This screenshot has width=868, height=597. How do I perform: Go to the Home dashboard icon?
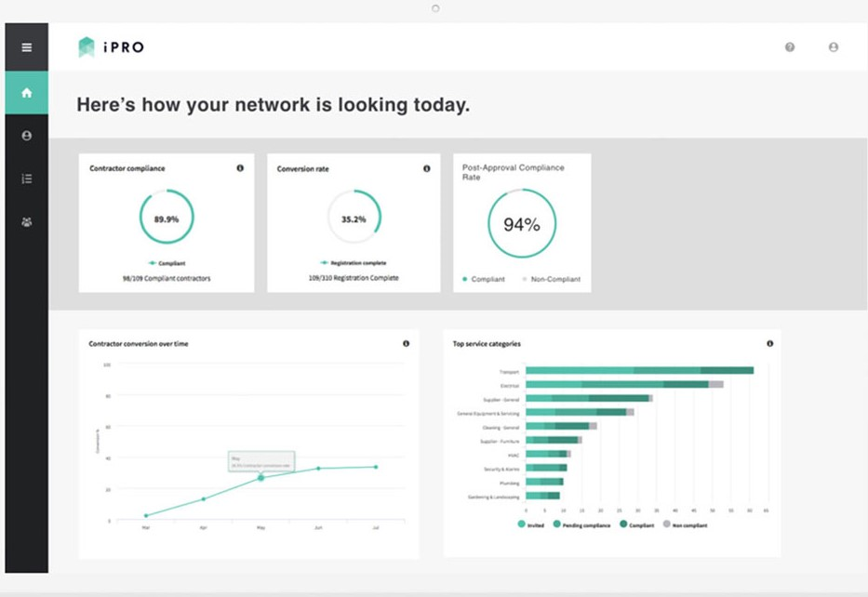(x=26, y=93)
